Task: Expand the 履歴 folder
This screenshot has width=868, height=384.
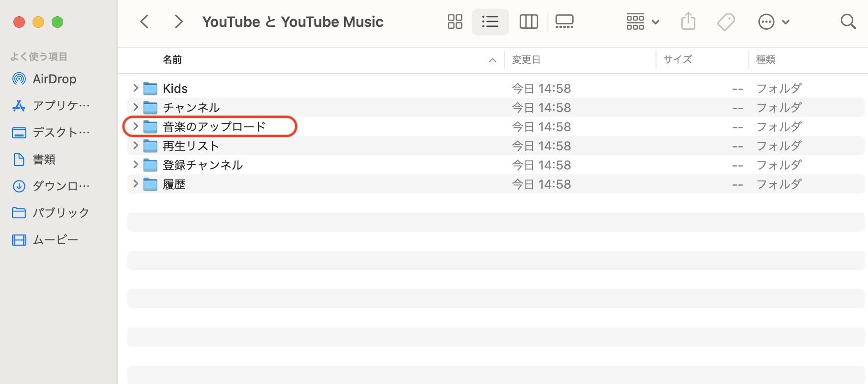Action: click(x=135, y=184)
